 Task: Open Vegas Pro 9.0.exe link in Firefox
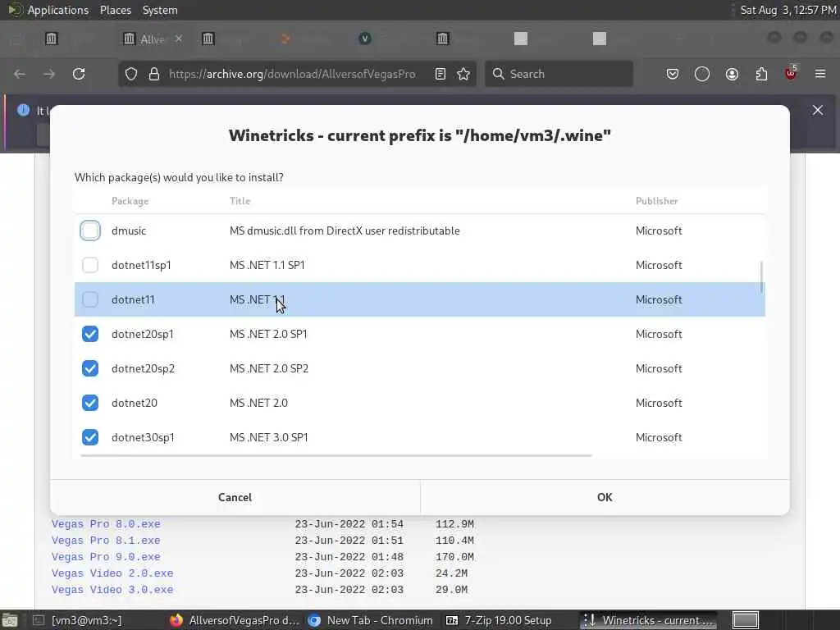click(106, 557)
